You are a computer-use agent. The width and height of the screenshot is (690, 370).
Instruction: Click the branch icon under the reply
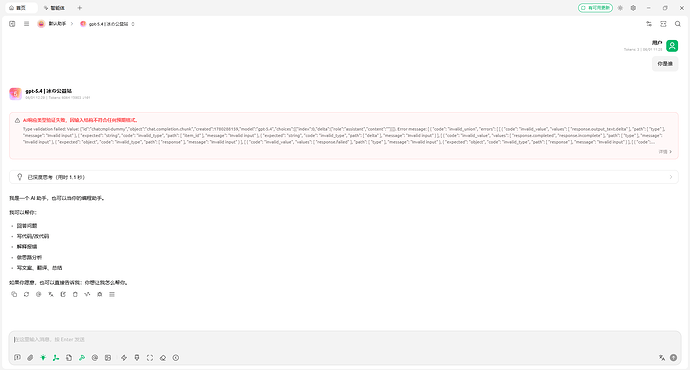(x=87, y=294)
